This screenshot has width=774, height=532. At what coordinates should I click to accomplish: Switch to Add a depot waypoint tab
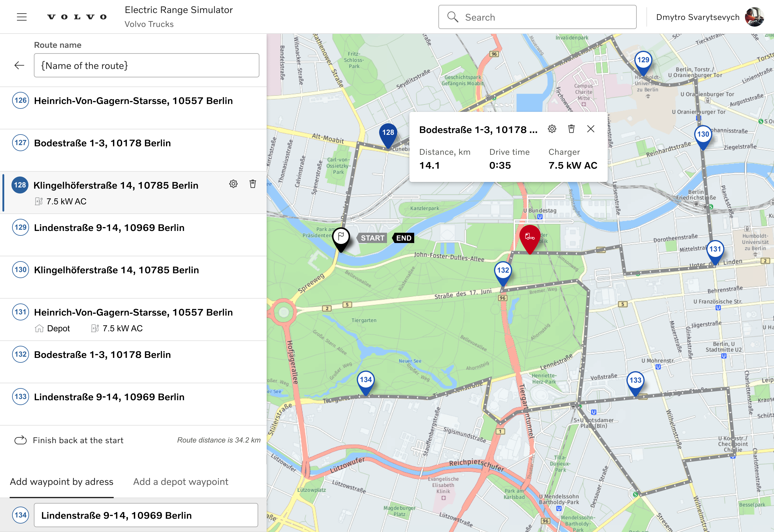[181, 482]
